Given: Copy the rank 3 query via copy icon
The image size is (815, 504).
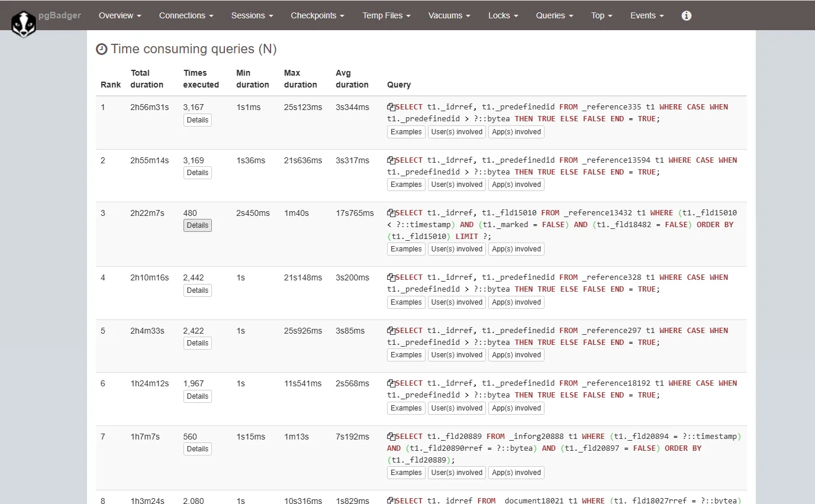Looking at the screenshot, I should tap(391, 213).
